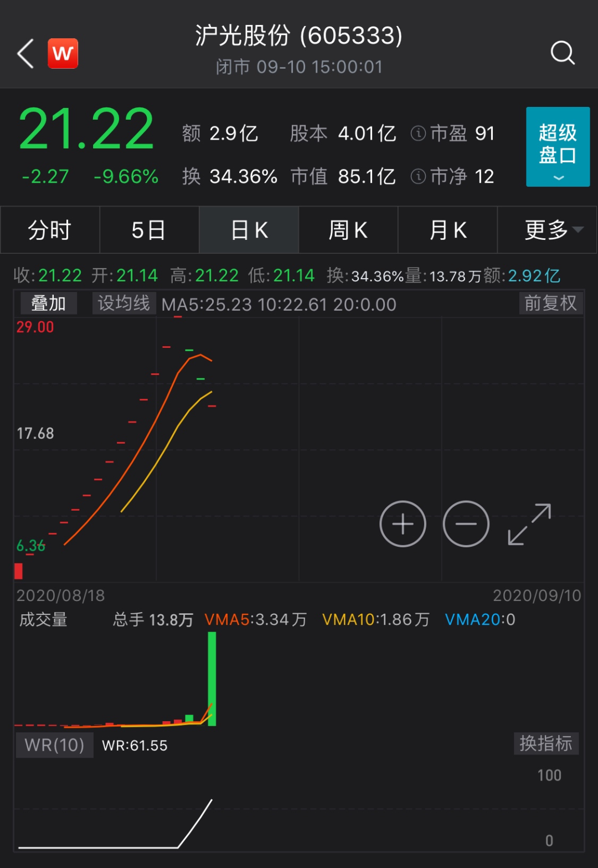Tap the current price 21.22

click(86, 129)
